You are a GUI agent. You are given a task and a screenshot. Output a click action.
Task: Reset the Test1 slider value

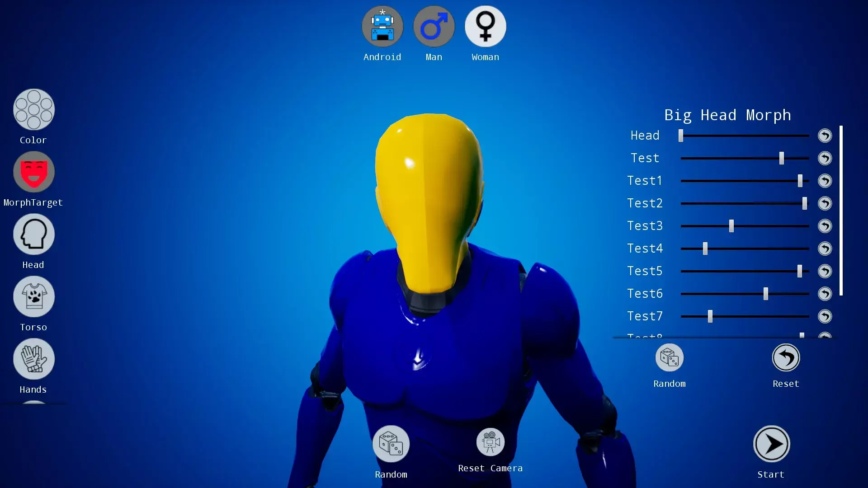point(825,181)
